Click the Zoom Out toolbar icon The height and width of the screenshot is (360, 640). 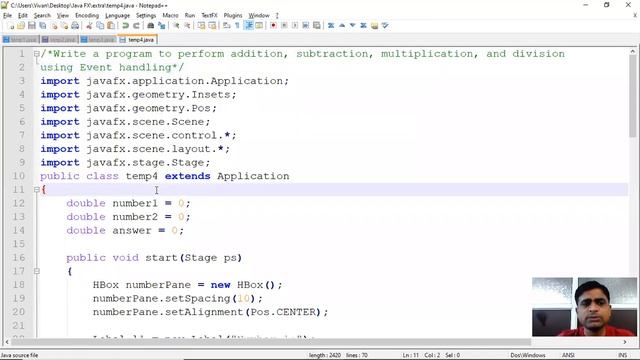(x=187, y=26)
